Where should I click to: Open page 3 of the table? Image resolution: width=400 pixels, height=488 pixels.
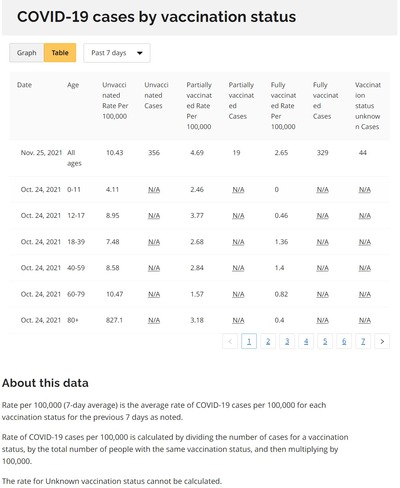point(287,341)
